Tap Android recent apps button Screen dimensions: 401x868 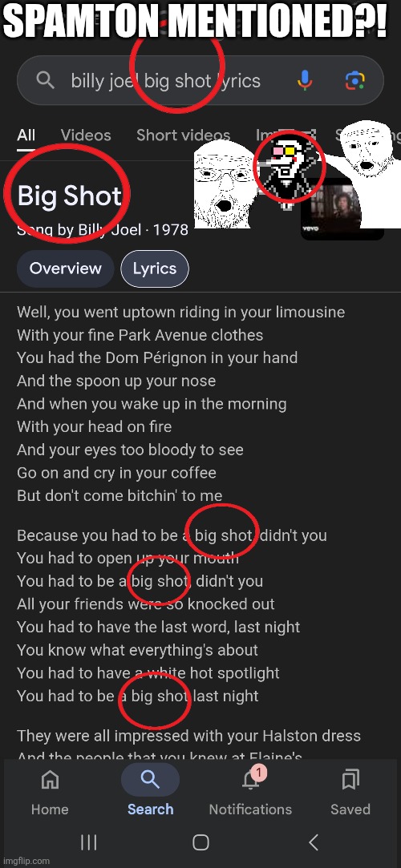88,842
